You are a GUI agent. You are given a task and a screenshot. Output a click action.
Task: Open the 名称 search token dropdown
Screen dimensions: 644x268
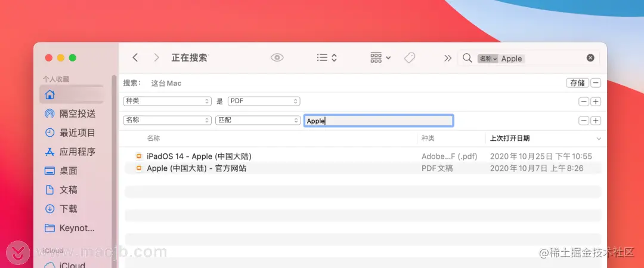(488, 58)
